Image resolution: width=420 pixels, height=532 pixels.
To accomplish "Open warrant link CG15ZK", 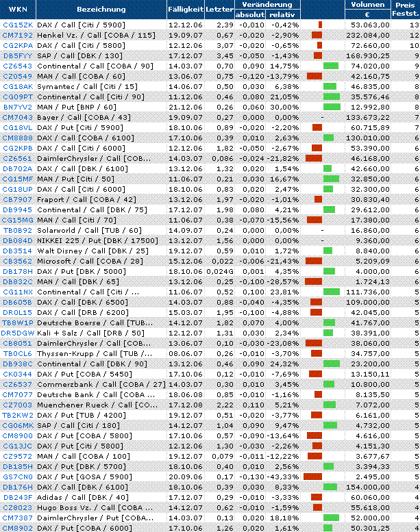I will tap(18, 25).
